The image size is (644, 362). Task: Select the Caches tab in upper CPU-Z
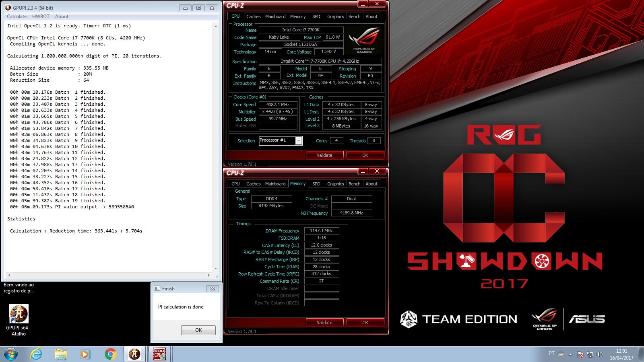click(x=253, y=16)
